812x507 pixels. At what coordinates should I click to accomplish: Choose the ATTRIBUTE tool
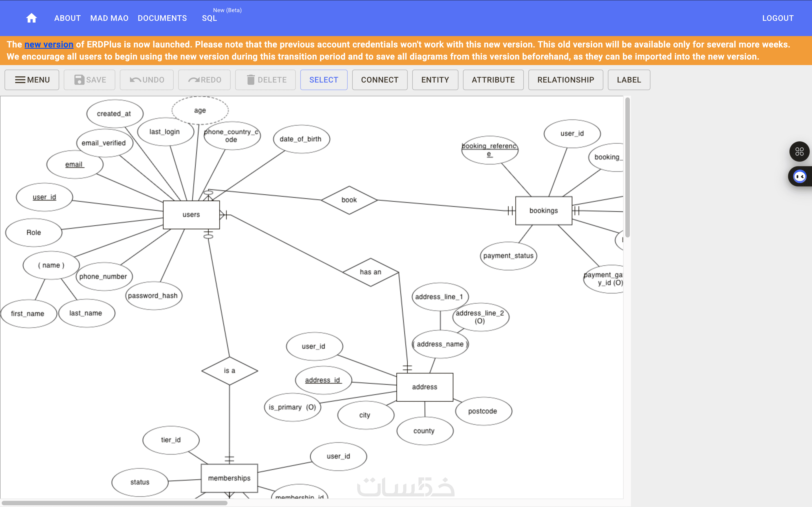pos(493,80)
